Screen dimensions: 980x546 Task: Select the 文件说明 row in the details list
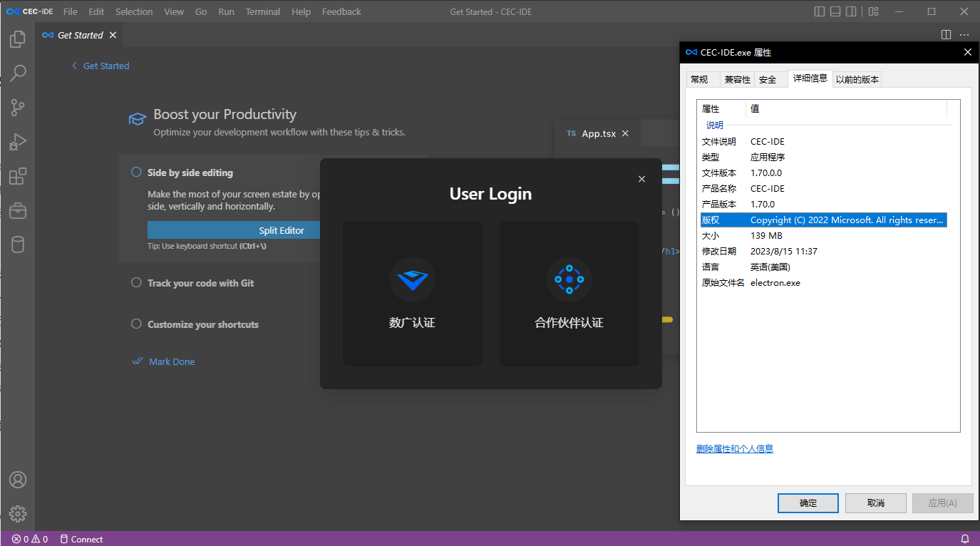[823, 141]
